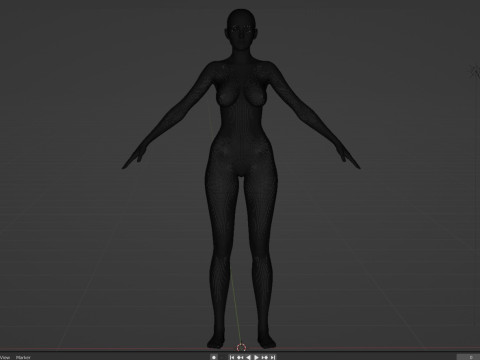Screen dimensions: 480x360
Task: Jump to the next keyframe
Action: (x=265, y=357)
